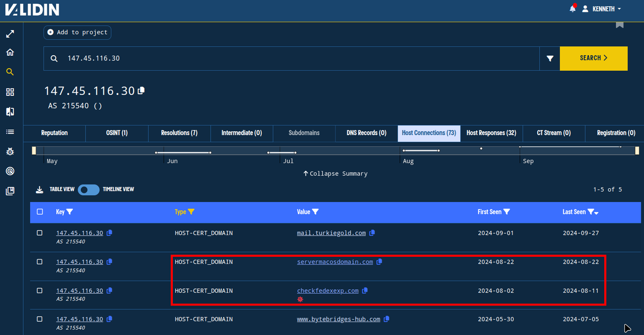Copy key IP in www.bytebridges-hub.com row

[109, 319]
